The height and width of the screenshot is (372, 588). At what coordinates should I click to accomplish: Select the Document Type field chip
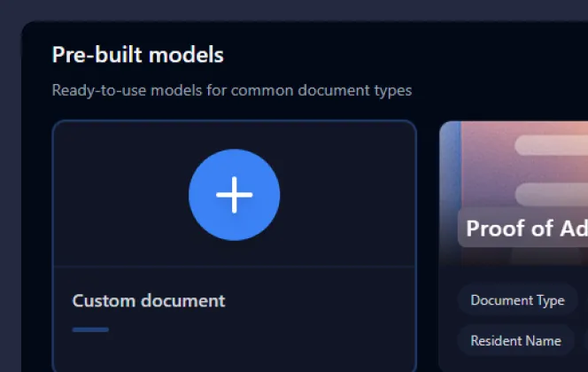[x=517, y=300]
